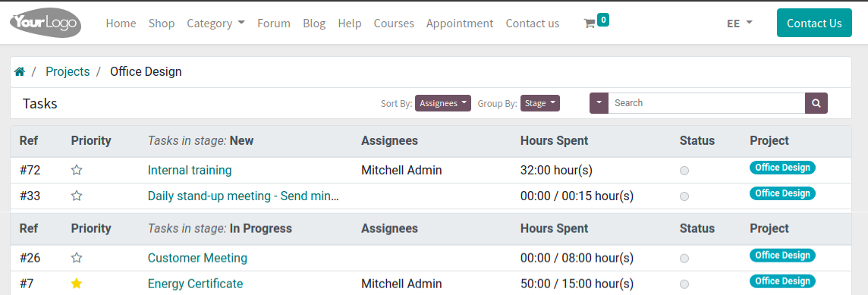
Task: Click status circle of Energy Certificate
Action: (684, 284)
